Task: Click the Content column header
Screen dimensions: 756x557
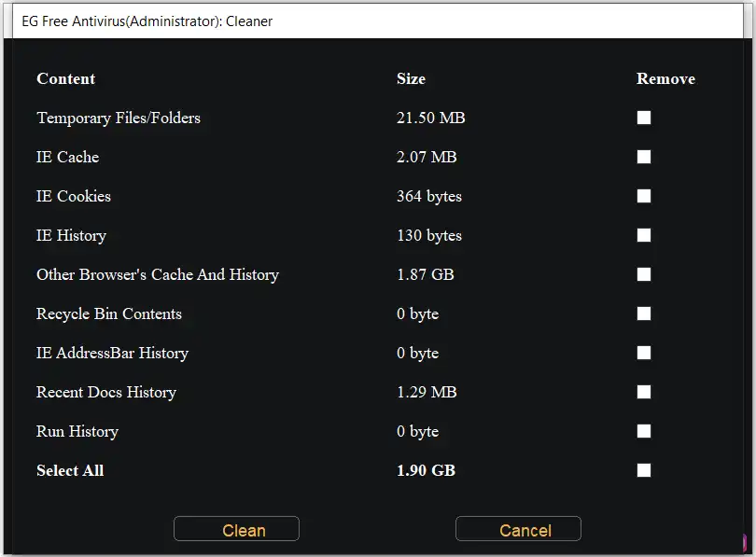Action: pos(65,78)
